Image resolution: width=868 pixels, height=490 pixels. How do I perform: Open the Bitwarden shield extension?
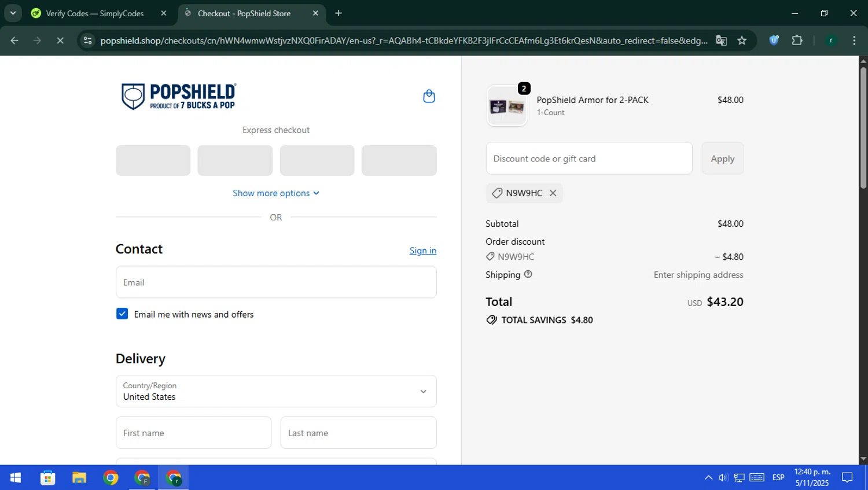(774, 40)
